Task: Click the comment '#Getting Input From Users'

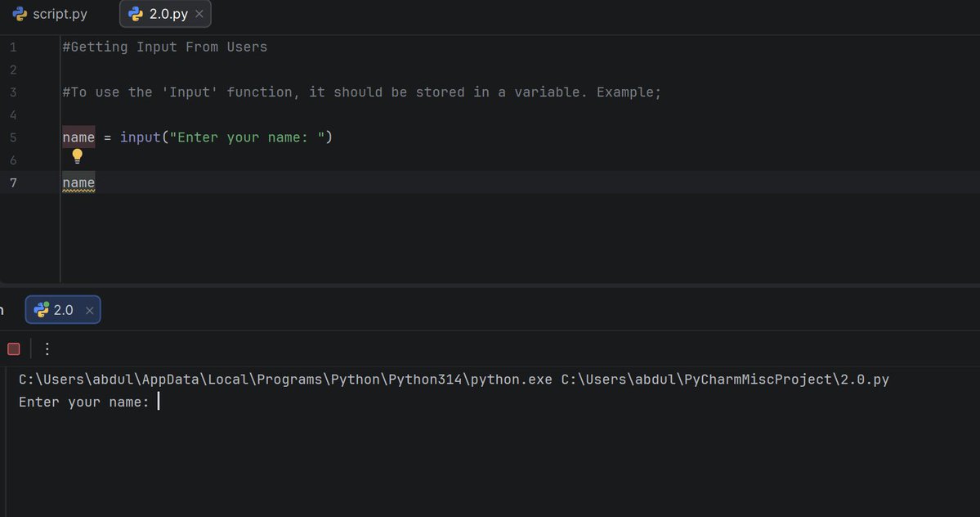Action: coord(165,47)
